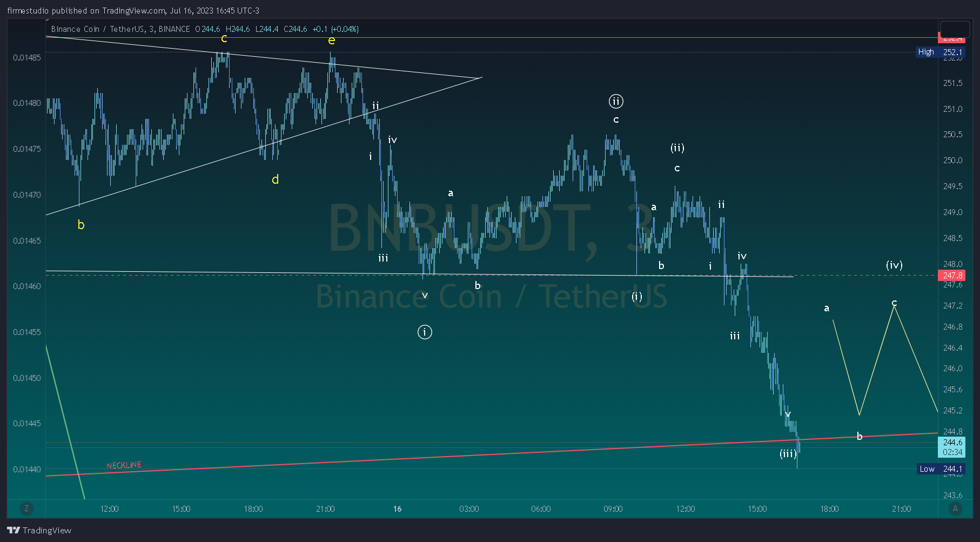980x542 pixels.
Task: Toggle the A auto-scale button on price axis
Action: click(955, 508)
